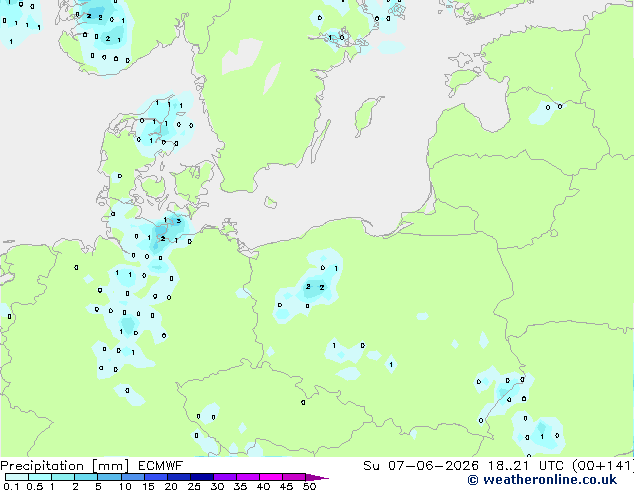Image resolution: width=634 pixels, height=490 pixels.
Task: Select the 0.5–1 mm legend color box
Action: coord(40,477)
